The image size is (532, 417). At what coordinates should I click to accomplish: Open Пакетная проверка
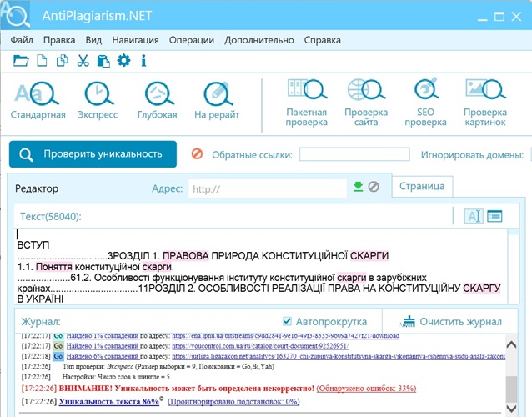(306, 103)
